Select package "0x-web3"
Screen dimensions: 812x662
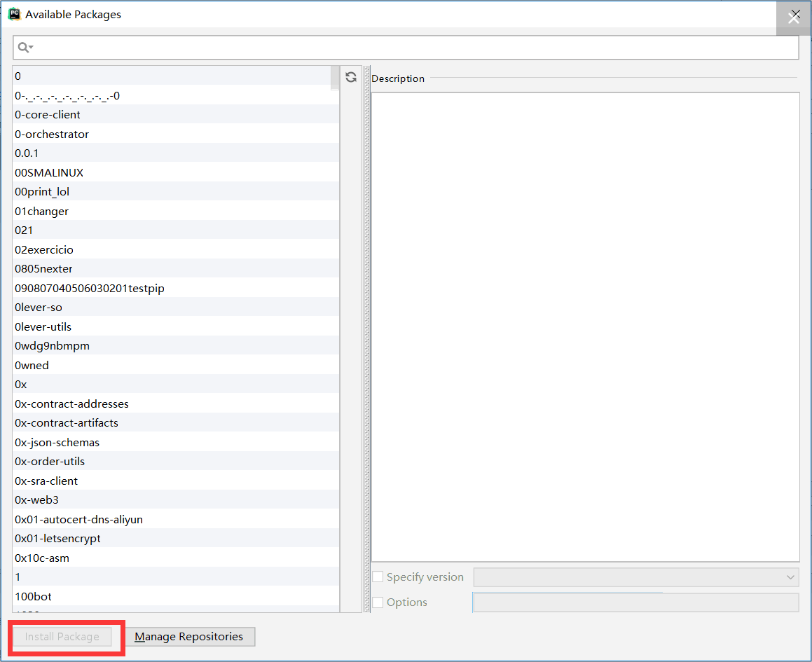click(x=176, y=500)
